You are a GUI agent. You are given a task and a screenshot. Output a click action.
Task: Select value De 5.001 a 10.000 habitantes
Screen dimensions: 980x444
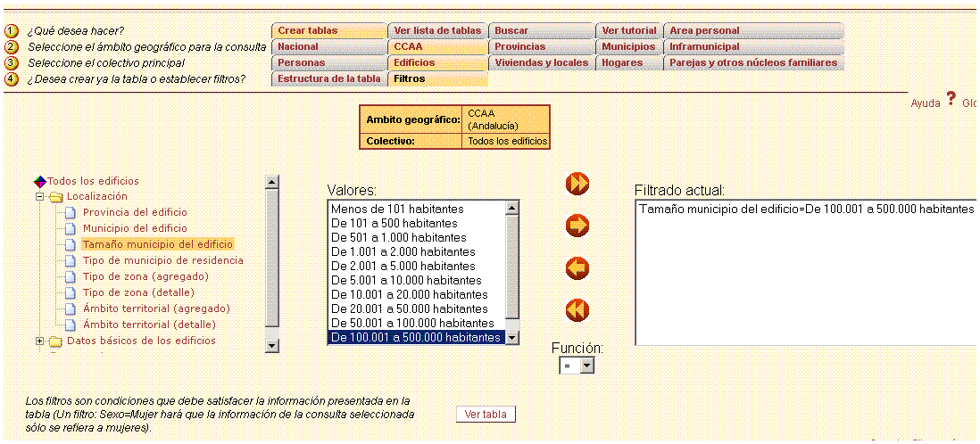416,280
